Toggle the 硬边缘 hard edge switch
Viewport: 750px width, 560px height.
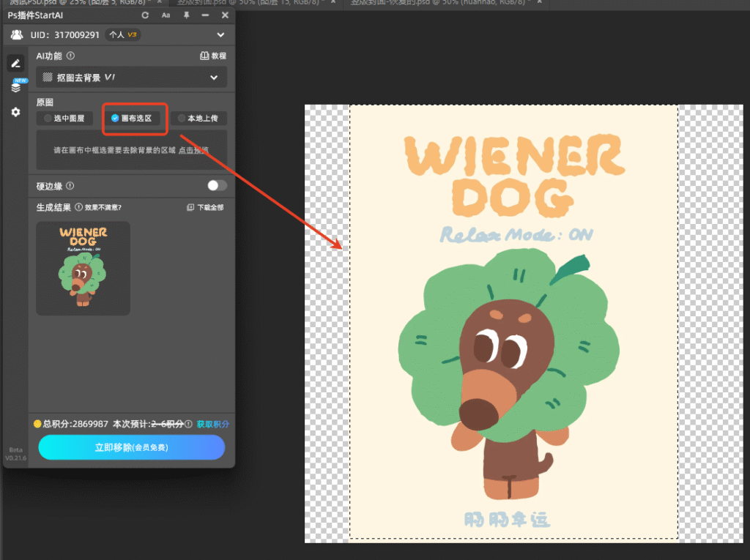click(217, 186)
